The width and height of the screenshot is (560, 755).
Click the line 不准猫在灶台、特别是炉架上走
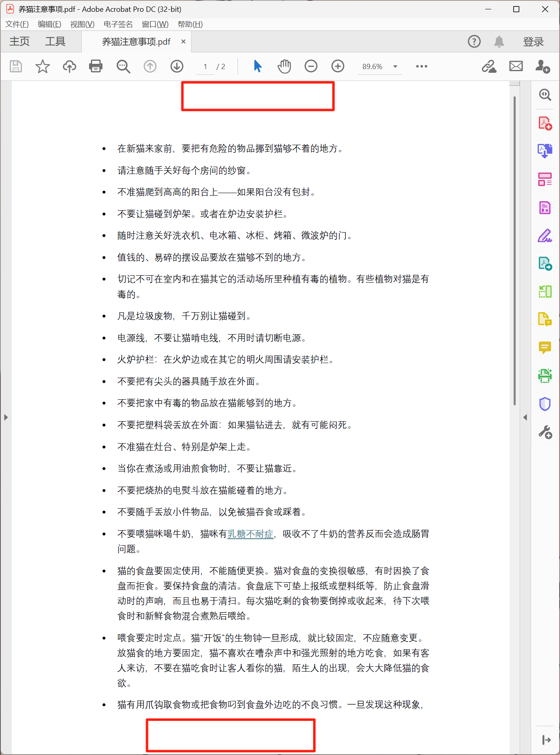[x=184, y=447]
